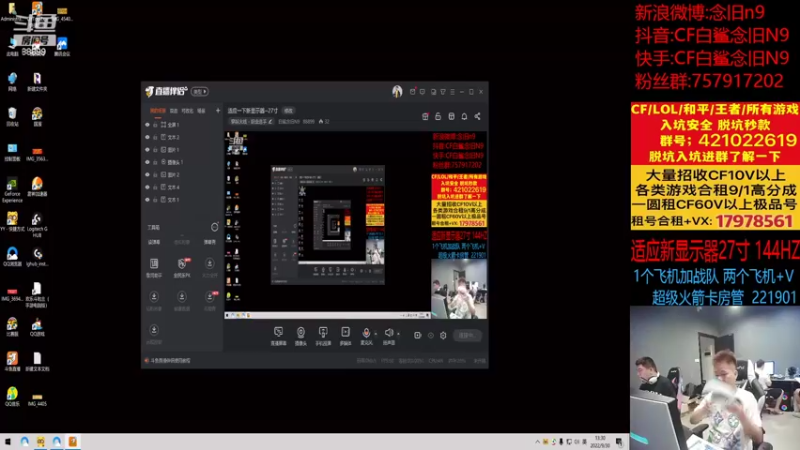Add a screen capture source
This screenshot has height=450, width=800.
click(278, 336)
